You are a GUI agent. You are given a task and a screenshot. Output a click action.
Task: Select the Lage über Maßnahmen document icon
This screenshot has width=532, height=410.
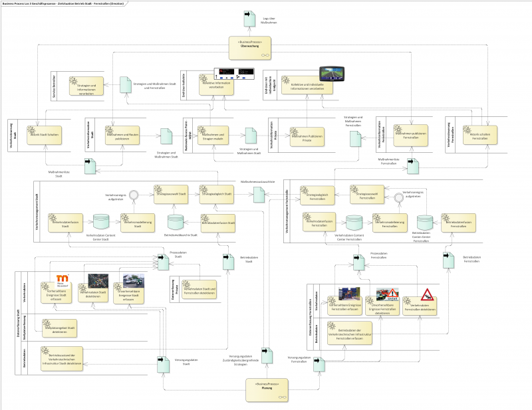249,18
